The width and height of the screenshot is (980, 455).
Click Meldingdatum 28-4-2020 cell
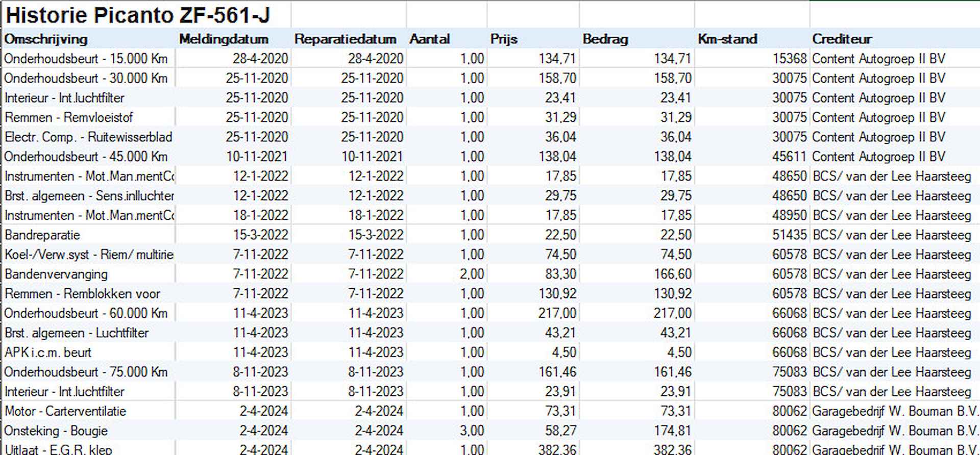pos(233,59)
